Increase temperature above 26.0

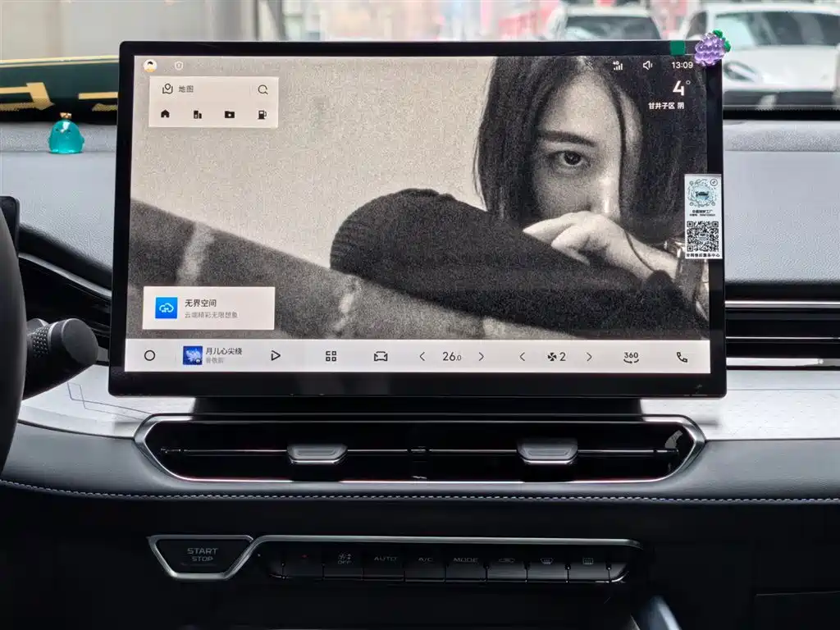click(x=481, y=356)
